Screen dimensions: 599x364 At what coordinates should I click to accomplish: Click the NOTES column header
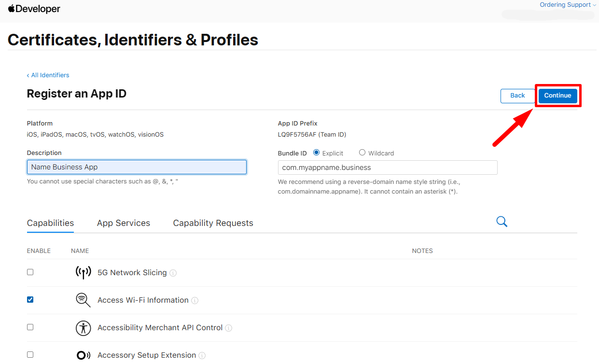pyautogui.click(x=422, y=251)
